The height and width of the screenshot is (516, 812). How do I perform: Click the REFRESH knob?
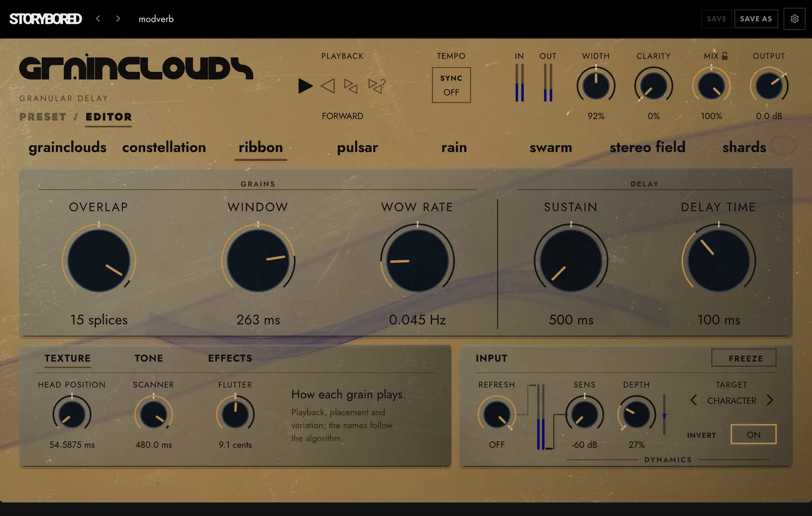497,414
